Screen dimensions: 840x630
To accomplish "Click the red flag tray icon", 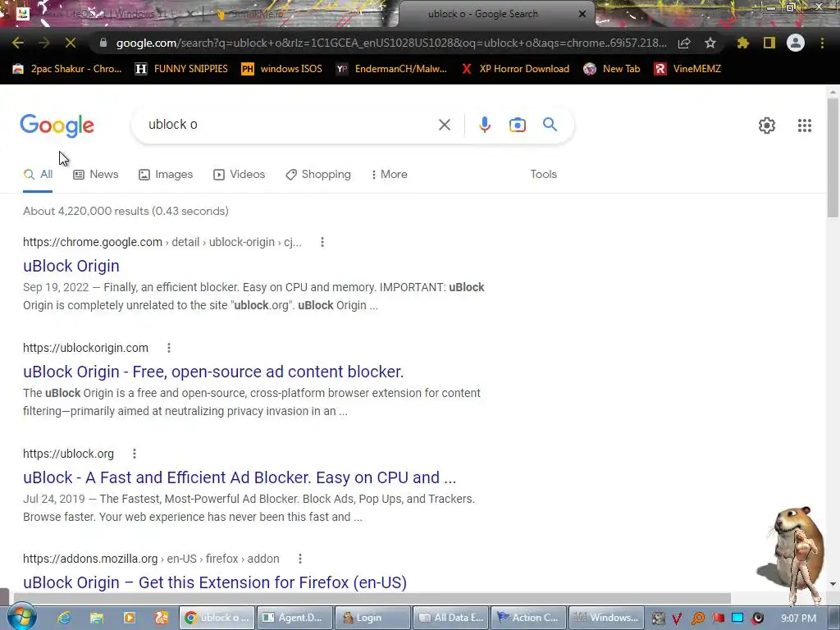I will tap(719, 619).
